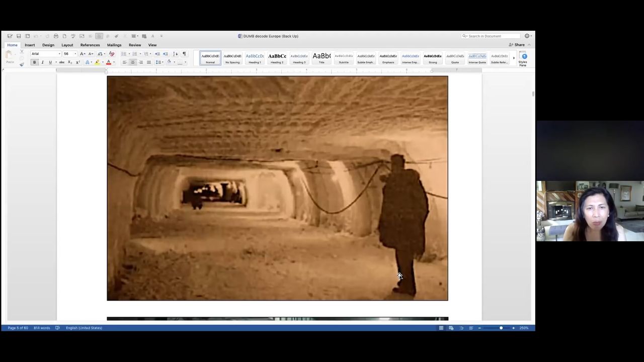The width and height of the screenshot is (644, 362).
Task: Click the Save icon in title bar
Action: point(19,36)
